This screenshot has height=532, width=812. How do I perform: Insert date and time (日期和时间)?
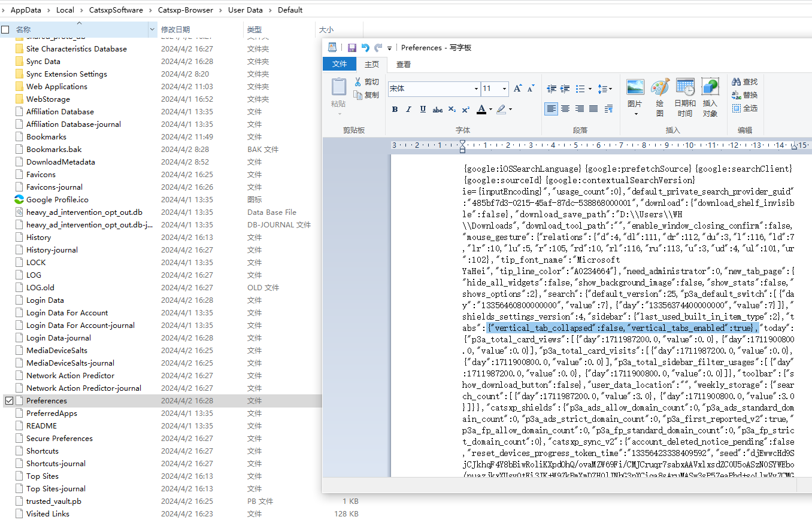[685, 97]
